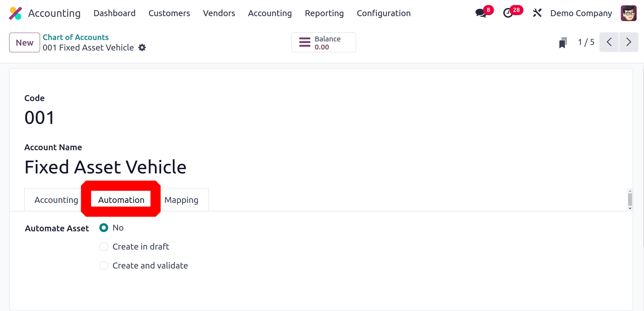Switch to the Accounting tab
Image resolution: width=644 pixels, height=311 pixels.
click(x=56, y=200)
